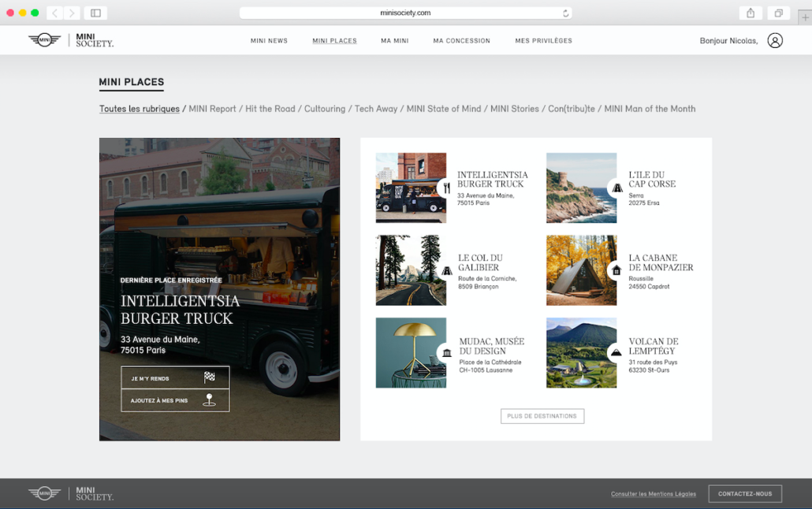Click the MINI winged logo in header
The width and height of the screenshot is (812, 509).
[44, 40]
